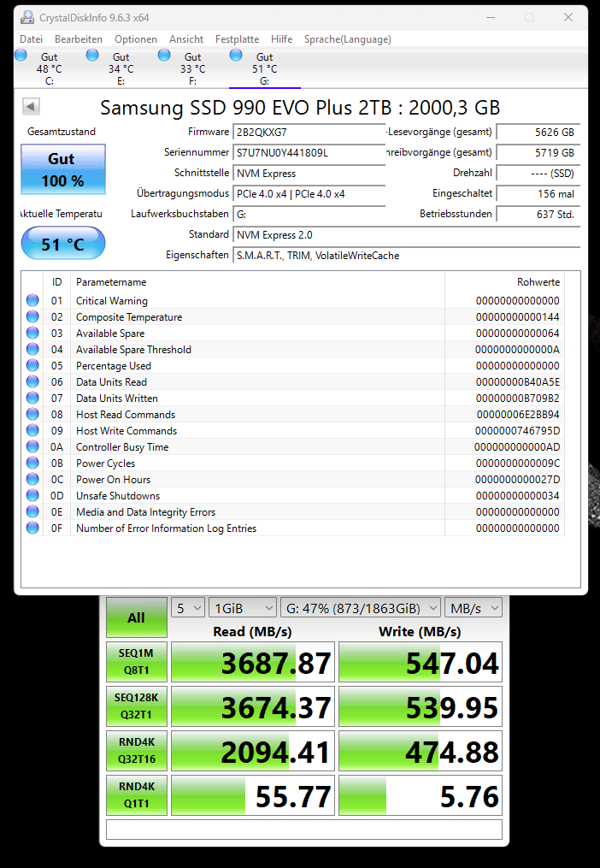600x868 pixels.
Task: Click the 51 °C temperature button
Action: [63, 244]
